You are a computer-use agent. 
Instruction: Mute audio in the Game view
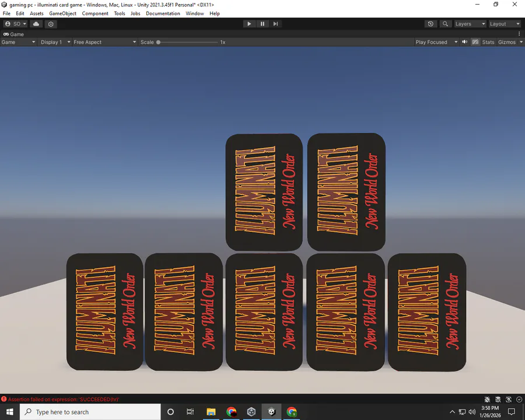tap(465, 42)
